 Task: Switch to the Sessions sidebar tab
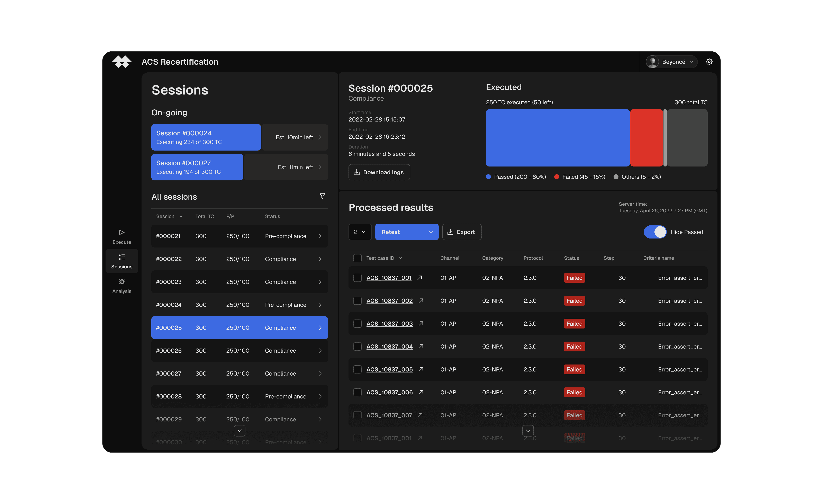point(121,261)
